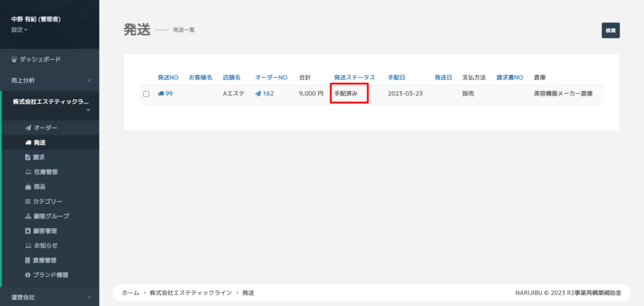The width and height of the screenshot is (644, 306).
Task: Click the 商品 bag icon in sidebar
Action: click(x=28, y=187)
